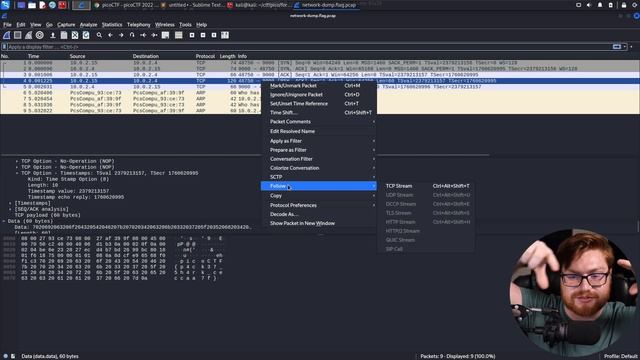
Task: Expand Conversation Filter submenu
Action: [318, 159]
